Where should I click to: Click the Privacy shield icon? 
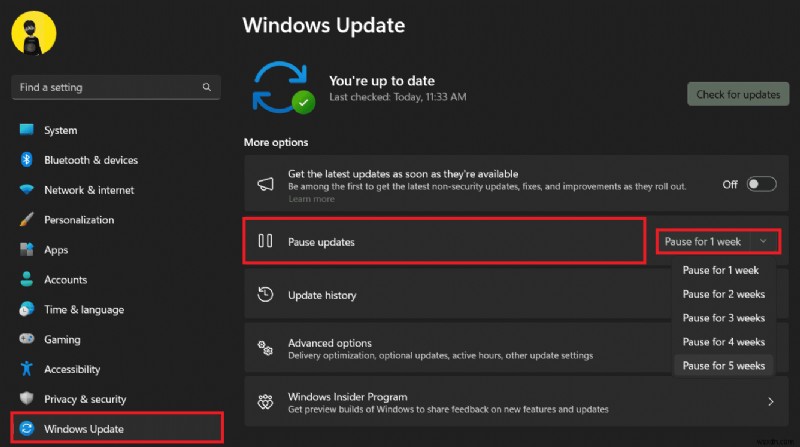[27, 399]
